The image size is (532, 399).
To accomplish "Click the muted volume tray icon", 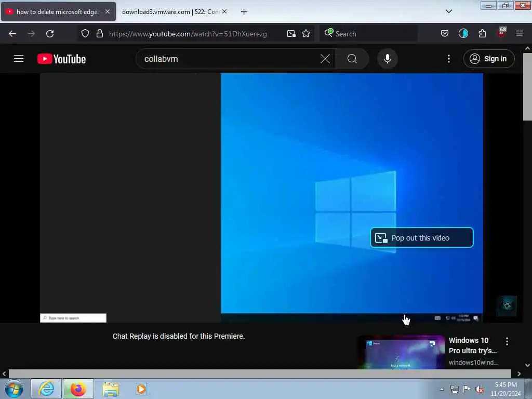I will [x=480, y=390].
